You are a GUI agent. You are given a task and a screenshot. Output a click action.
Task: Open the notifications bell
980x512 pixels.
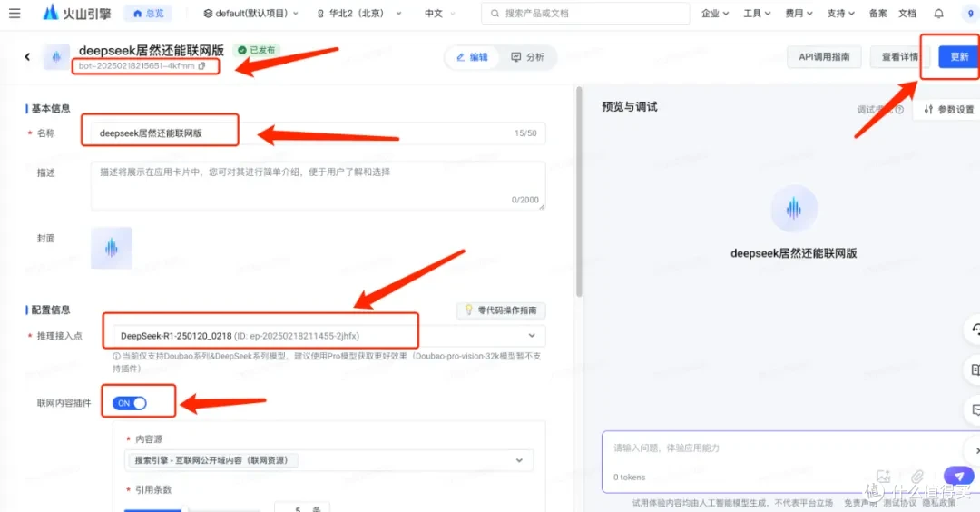(939, 13)
